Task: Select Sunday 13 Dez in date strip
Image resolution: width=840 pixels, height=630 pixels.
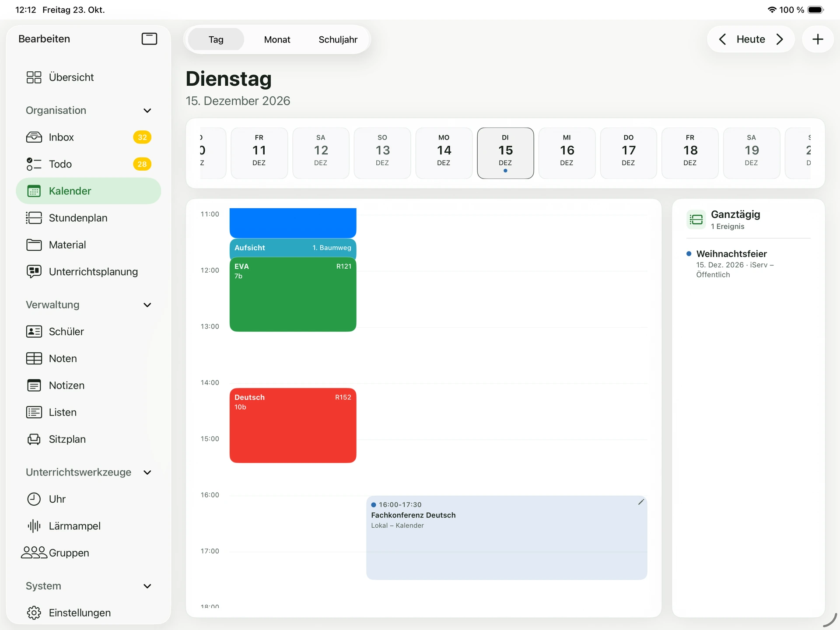Action: 382,153
